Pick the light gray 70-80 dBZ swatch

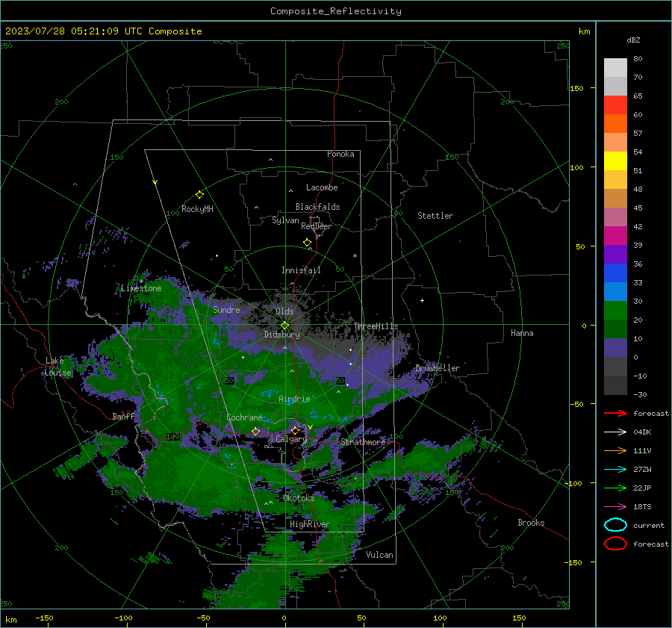point(615,68)
